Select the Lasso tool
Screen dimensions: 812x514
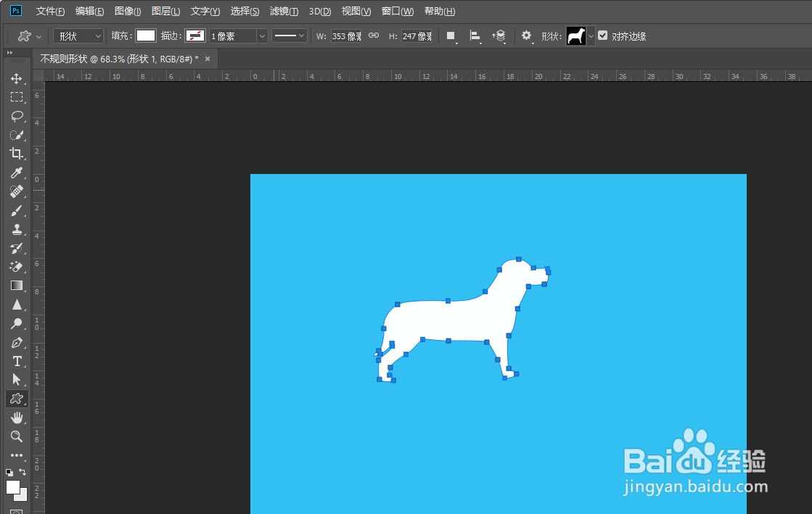[17, 116]
